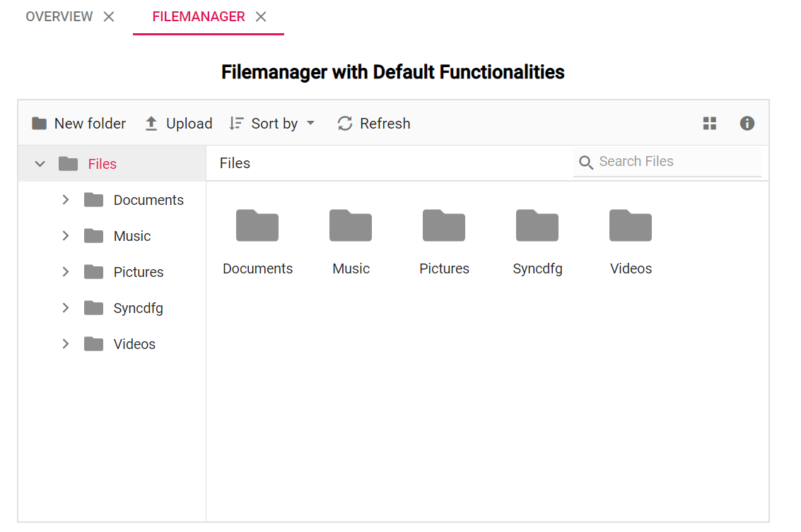This screenshot has width=801, height=532.
Task: Click the Refresh button label
Action: tap(385, 124)
